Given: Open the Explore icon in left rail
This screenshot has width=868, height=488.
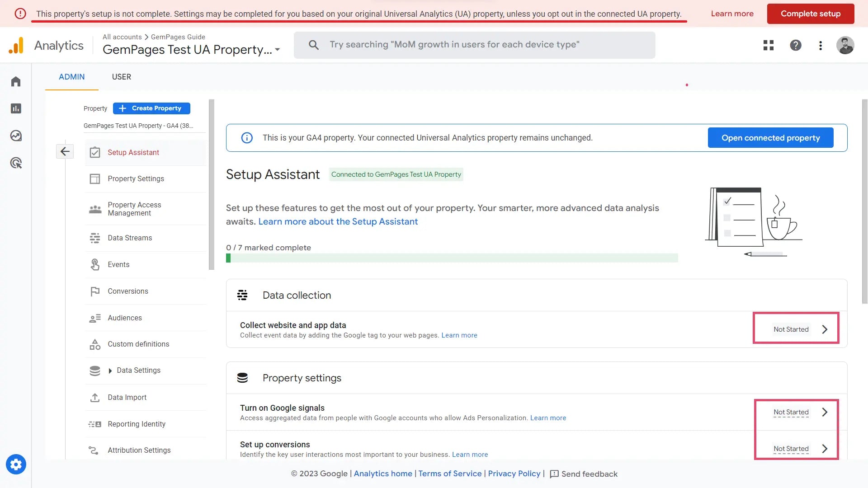Looking at the screenshot, I should (x=16, y=136).
